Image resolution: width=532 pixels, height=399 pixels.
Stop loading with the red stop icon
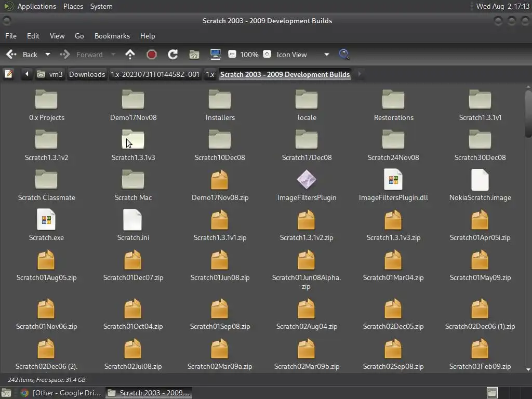click(x=151, y=55)
